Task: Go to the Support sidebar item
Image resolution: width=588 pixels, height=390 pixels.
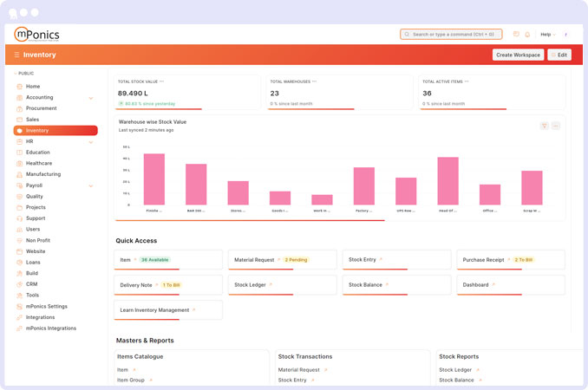Action: coord(36,218)
